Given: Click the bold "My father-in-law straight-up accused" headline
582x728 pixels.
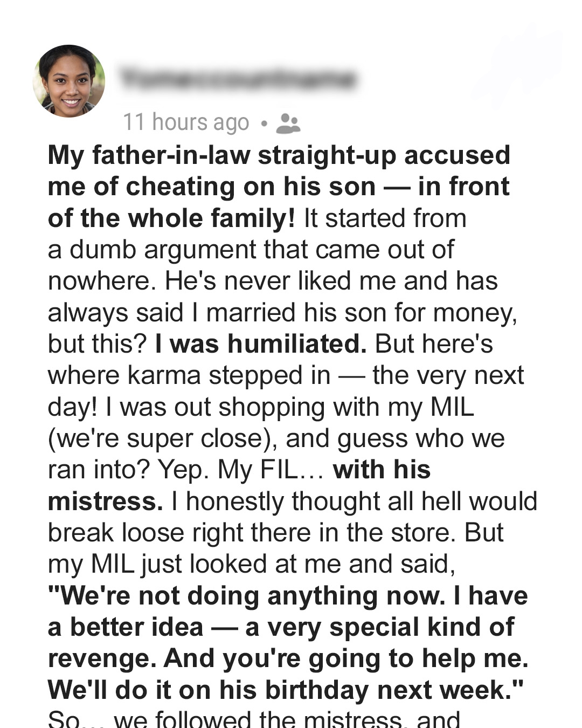Looking at the screenshot, I should [279, 155].
